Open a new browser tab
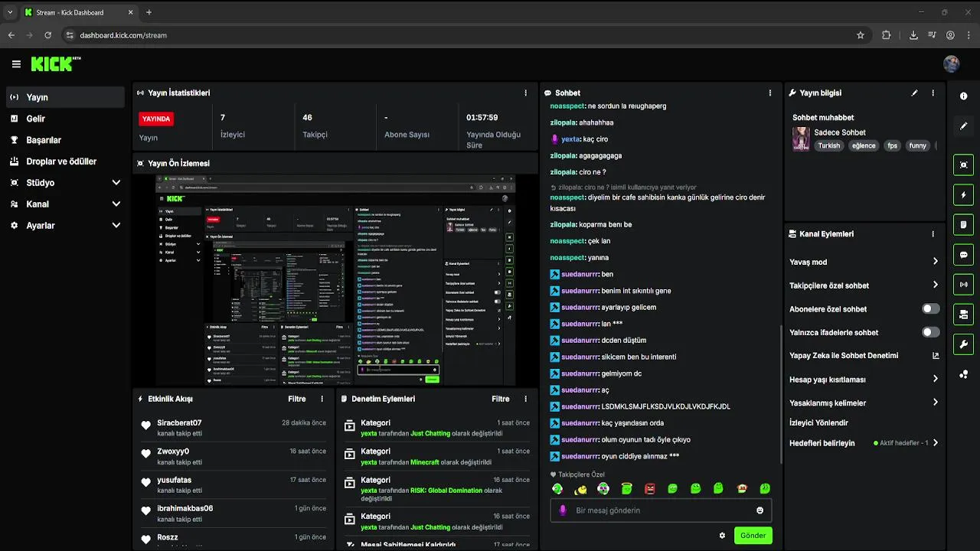Viewport: 980px width, 551px height. tap(149, 12)
